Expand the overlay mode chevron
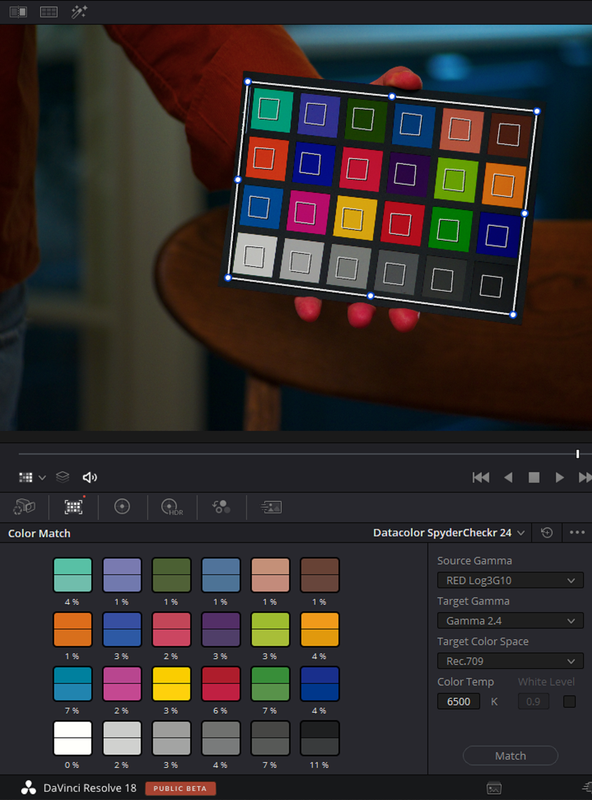The height and width of the screenshot is (800, 592). pos(42,478)
